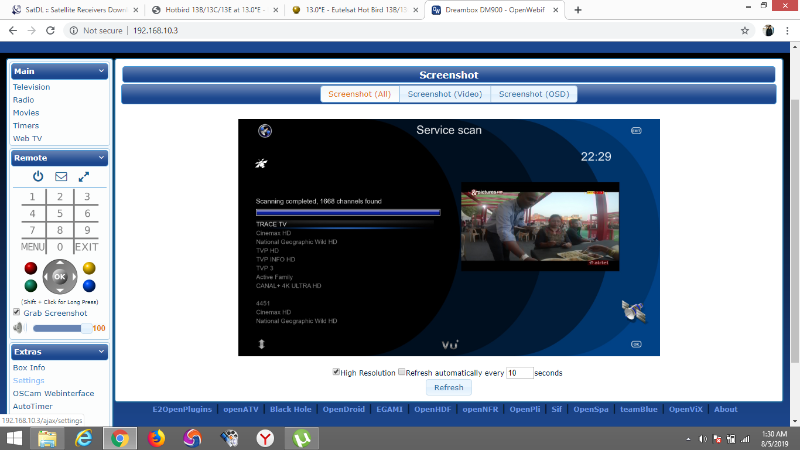
Task: Click the refresh seconds input field
Action: click(x=519, y=373)
